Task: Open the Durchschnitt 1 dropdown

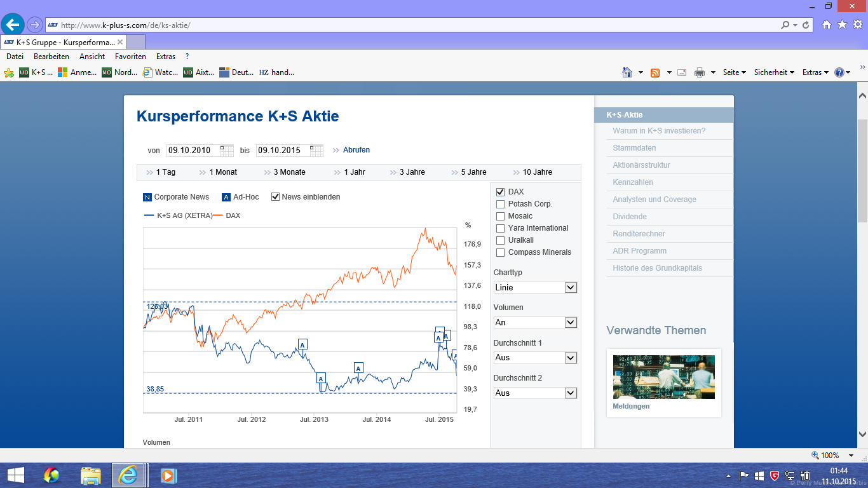Action: (x=535, y=358)
